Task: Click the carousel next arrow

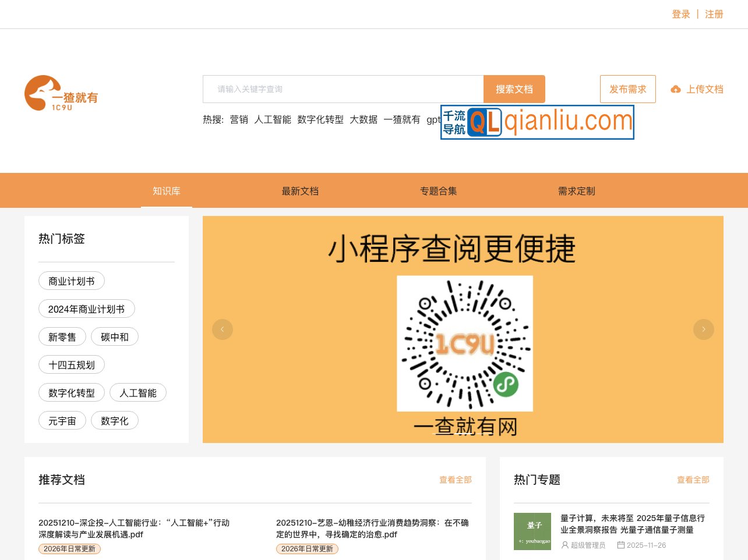Action: pyautogui.click(x=704, y=329)
